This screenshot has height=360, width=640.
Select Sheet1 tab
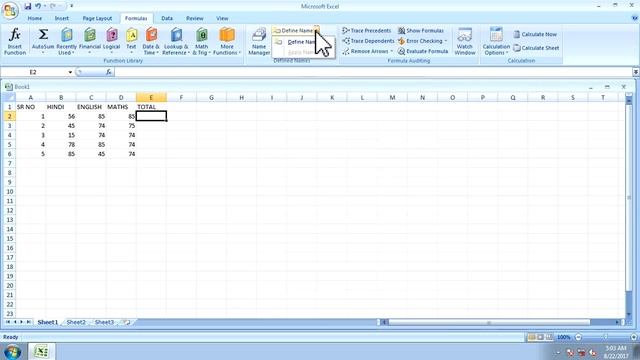point(48,322)
